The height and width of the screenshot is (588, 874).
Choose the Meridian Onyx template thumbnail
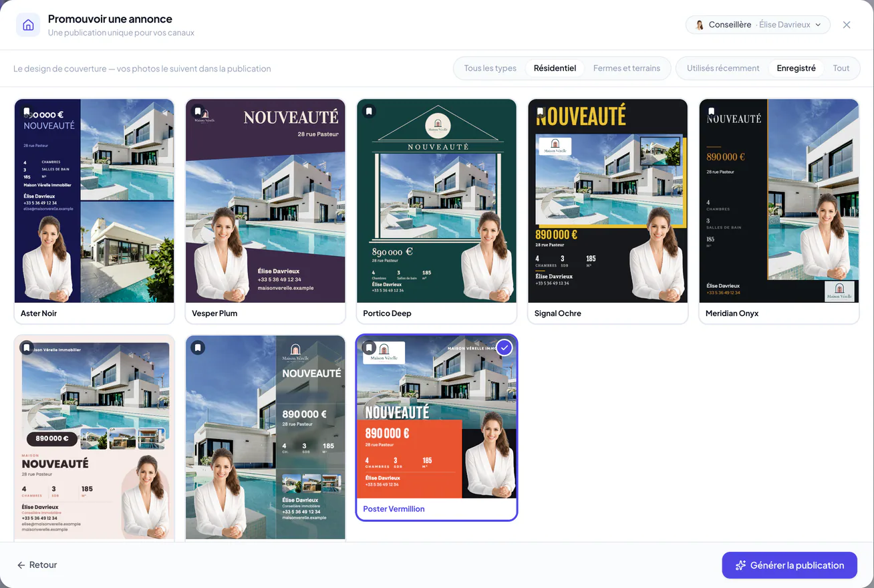click(x=778, y=201)
